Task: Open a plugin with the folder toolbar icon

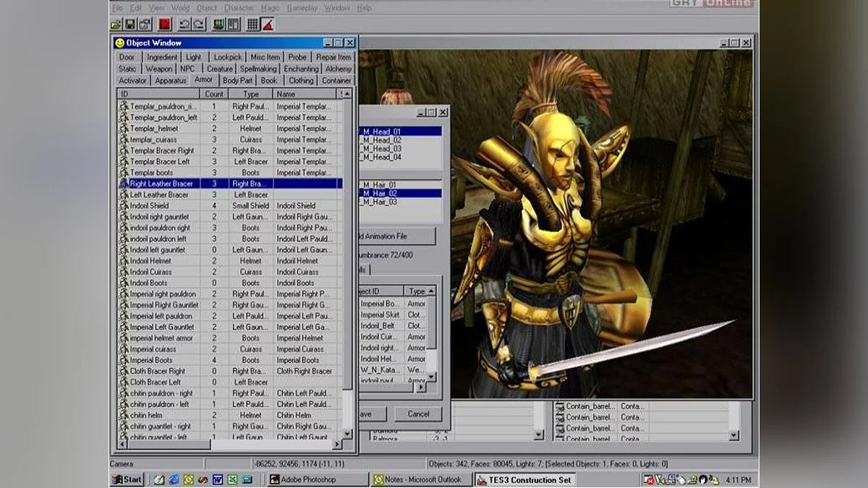Action: pyautogui.click(x=116, y=24)
